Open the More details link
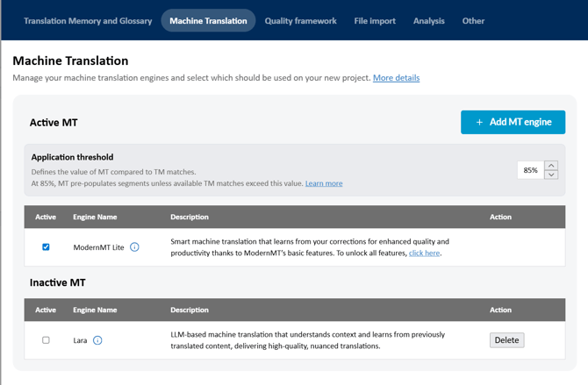The height and width of the screenshot is (385, 588). (x=396, y=78)
